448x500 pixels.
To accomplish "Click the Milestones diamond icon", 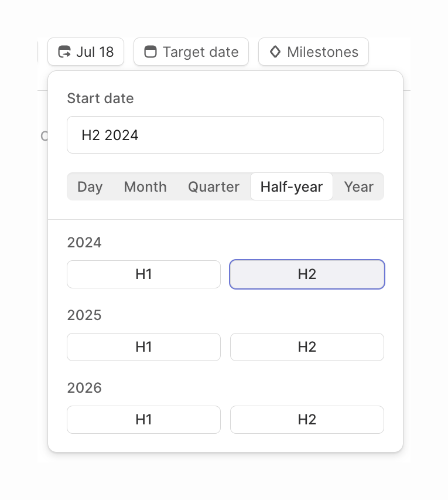I will [x=275, y=52].
